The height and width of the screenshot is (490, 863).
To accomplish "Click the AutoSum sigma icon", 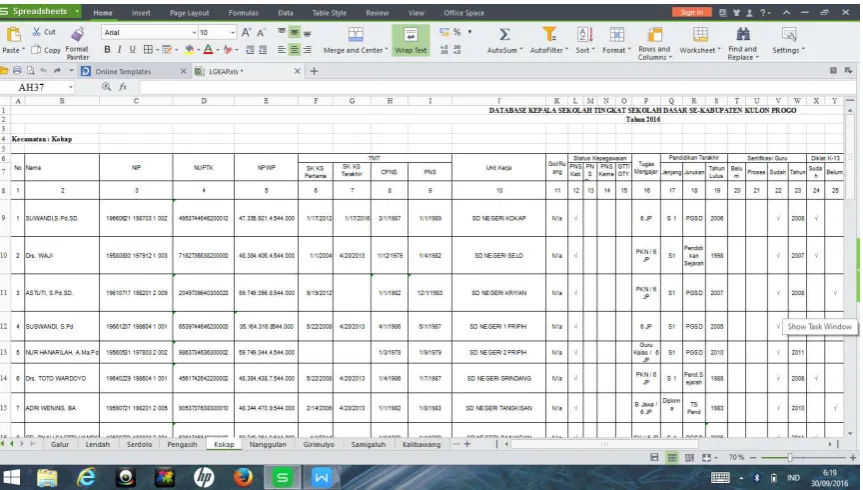I will (504, 35).
